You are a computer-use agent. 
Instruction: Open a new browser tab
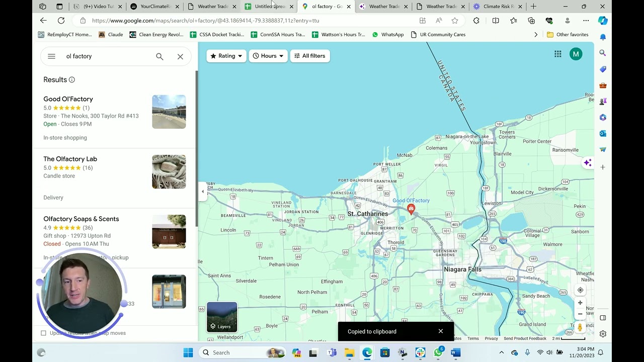pos(533,7)
